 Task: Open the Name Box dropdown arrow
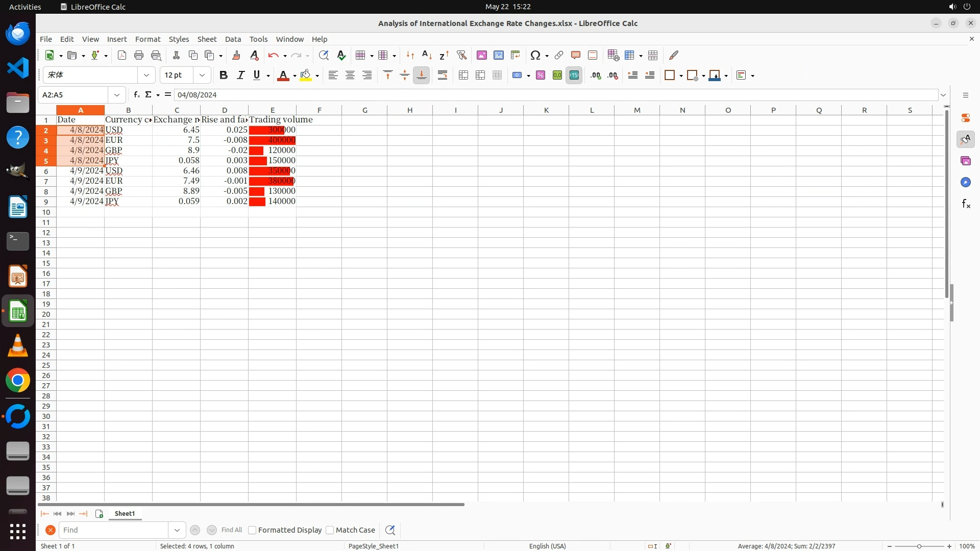117,95
